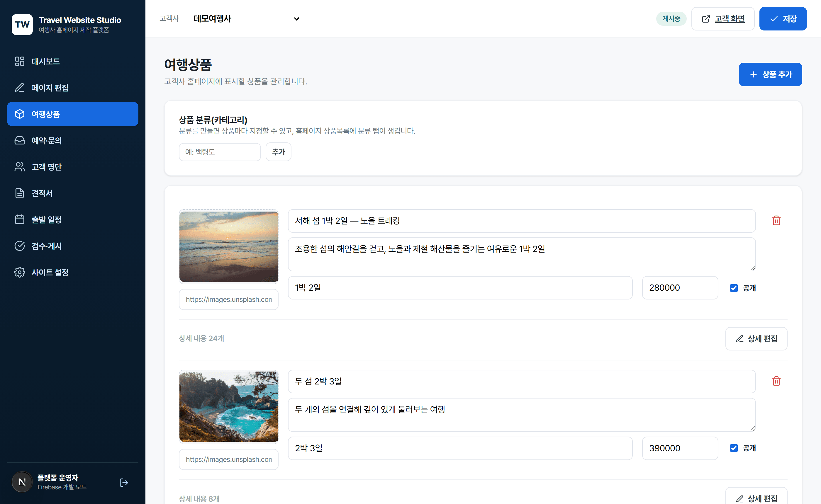Click the pencil icon in first 상세 편집
821x504 pixels.
[740, 338]
